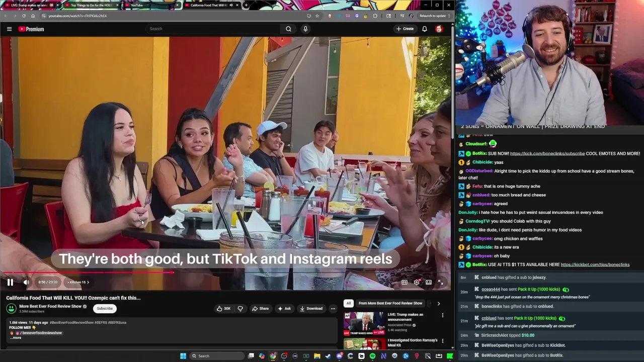Share the California Food video
The width and height of the screenshot is (644, 362).
(260, 308)
